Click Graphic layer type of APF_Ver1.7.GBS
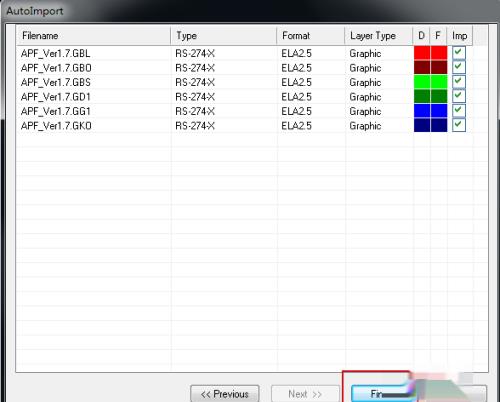 [365, 83]
